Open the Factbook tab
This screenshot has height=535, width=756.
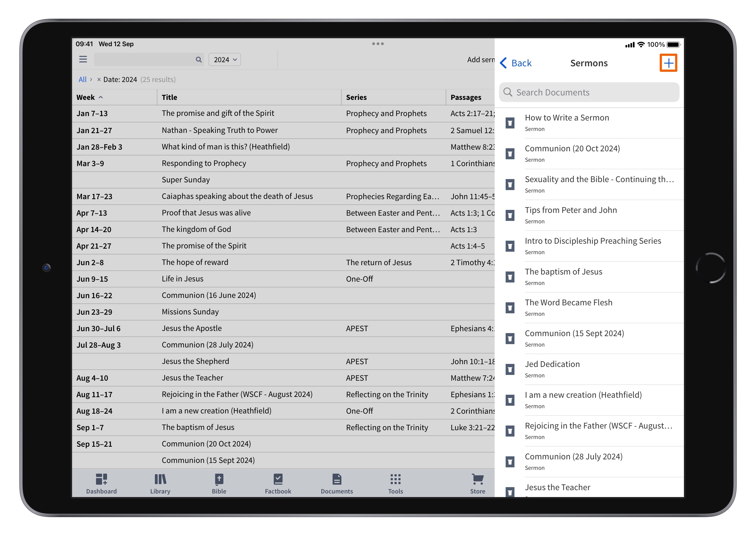[x=278, y=484]
